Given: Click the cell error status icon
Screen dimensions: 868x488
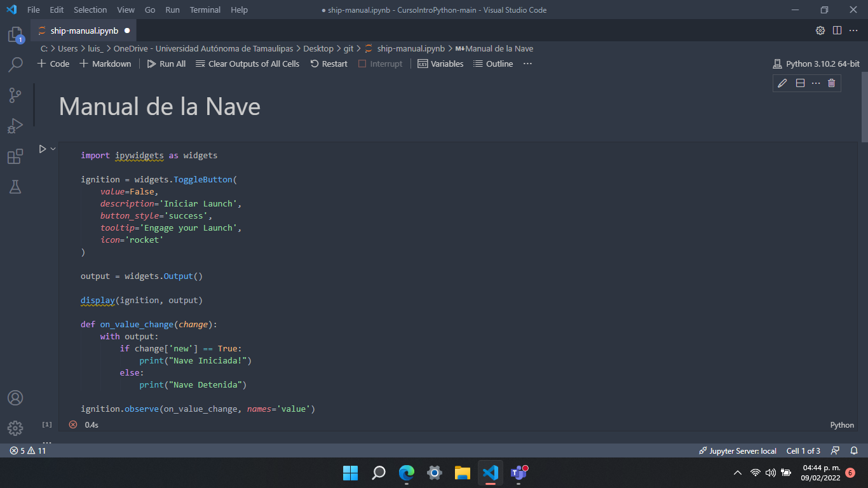Looking at the screenshot, I should 73,424.
